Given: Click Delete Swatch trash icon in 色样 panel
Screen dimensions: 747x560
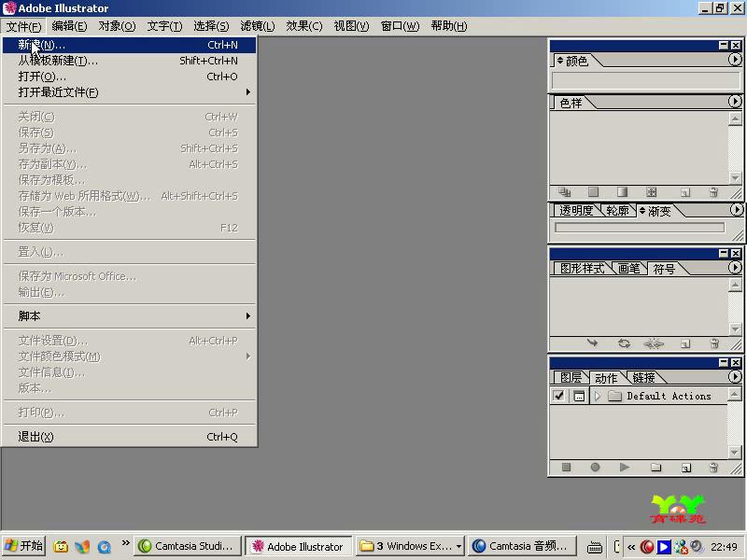Looking at the screenshot, I should click(713, 192).
